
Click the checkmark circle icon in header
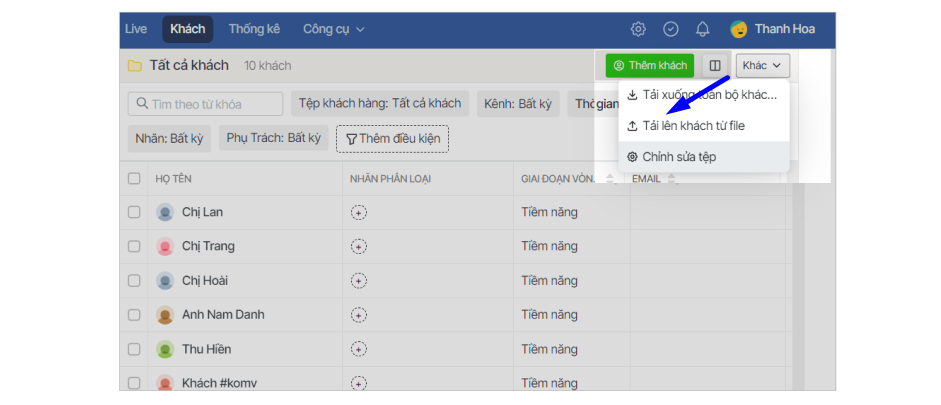[671, 29]
